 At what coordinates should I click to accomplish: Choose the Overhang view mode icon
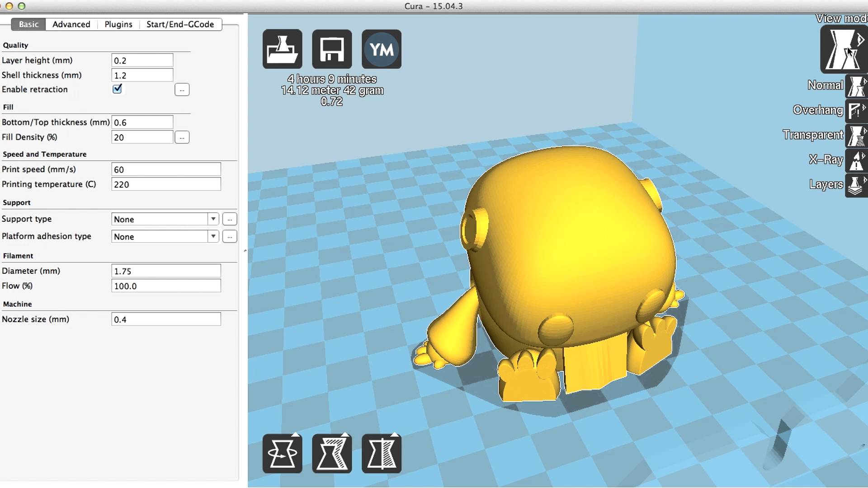pos(856,111)
